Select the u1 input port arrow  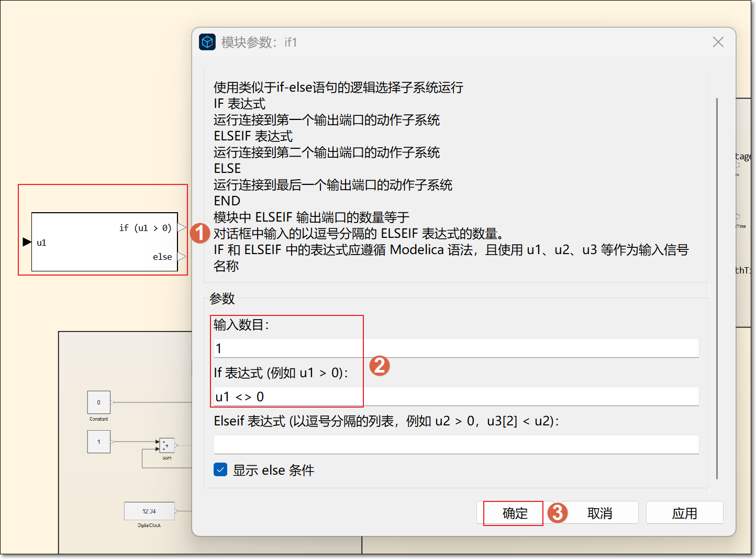pyautogui.click(x=27, y=242)
